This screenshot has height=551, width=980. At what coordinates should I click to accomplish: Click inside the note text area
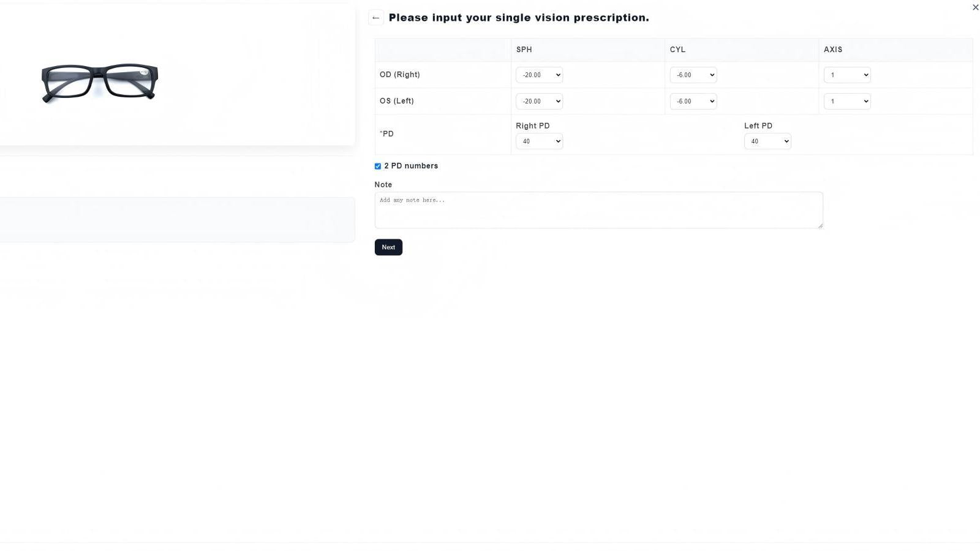[598, 209]
